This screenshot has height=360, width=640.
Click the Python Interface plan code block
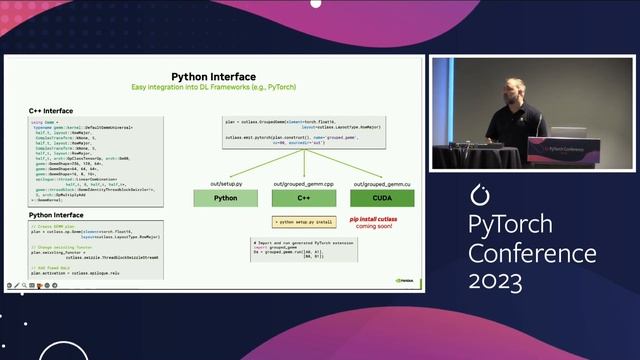click(x=96, y=250)
